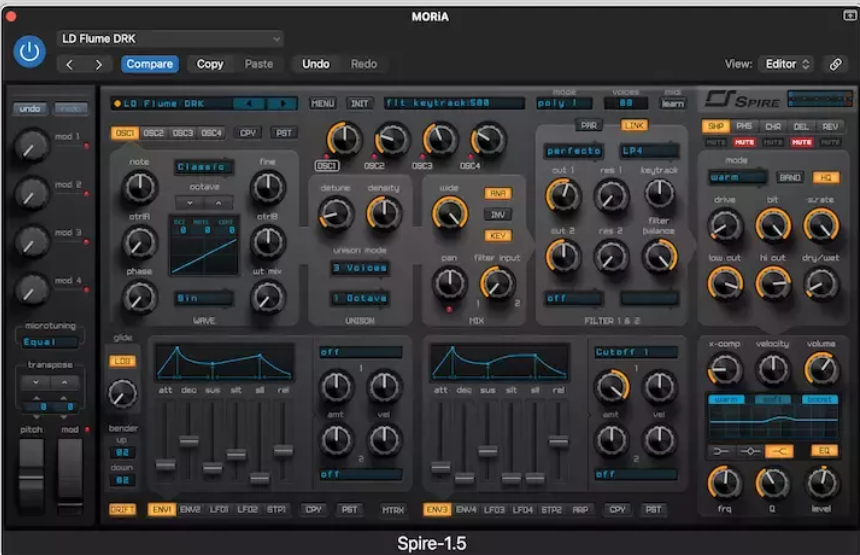Toggle the PAR filter routing button
Image resolution: width=860 pixels, height=555 pixels.
(x=589, y=126)
